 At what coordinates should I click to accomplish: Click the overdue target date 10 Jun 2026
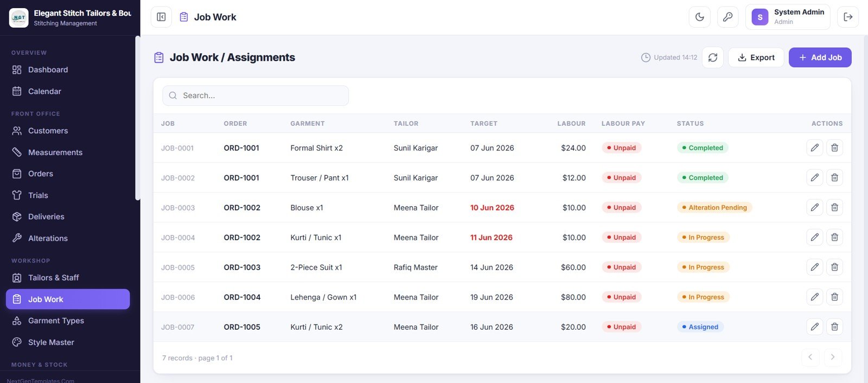pos(492,208)
